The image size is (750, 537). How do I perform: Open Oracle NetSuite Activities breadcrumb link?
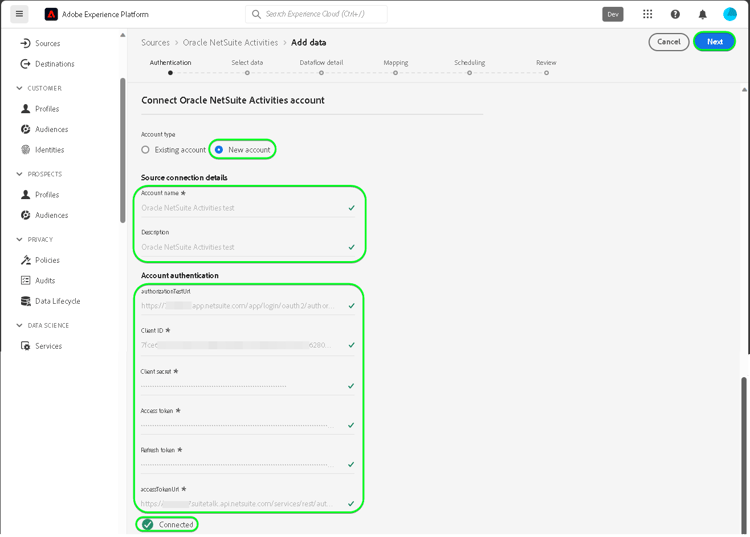(x=230, y=43)
